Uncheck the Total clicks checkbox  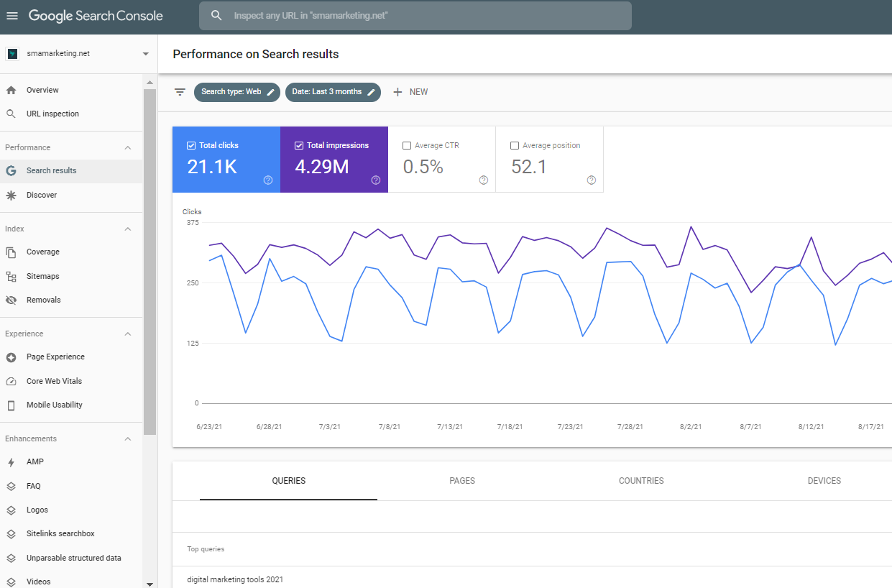pyautogui.click(x=190, y=145)
